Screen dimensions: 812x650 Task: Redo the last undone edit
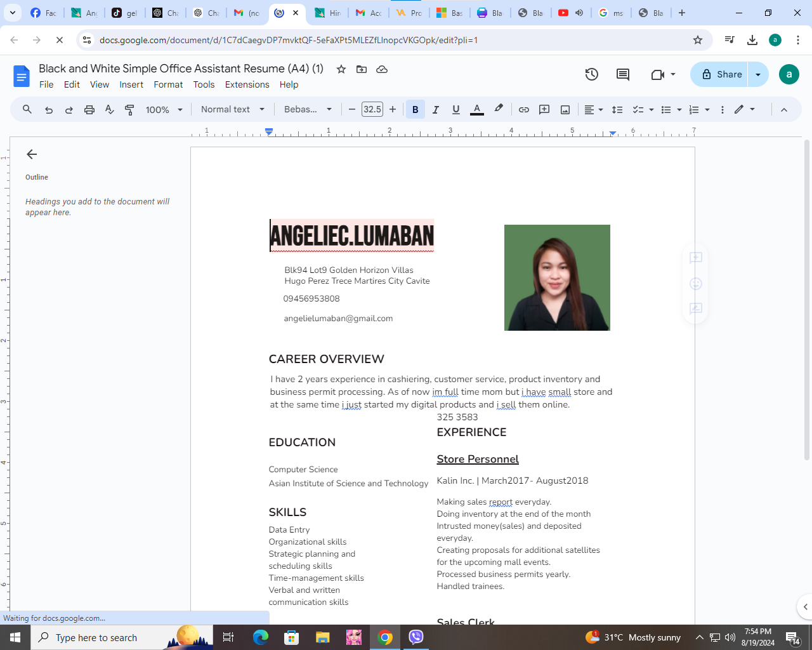[x=69, y=110]
